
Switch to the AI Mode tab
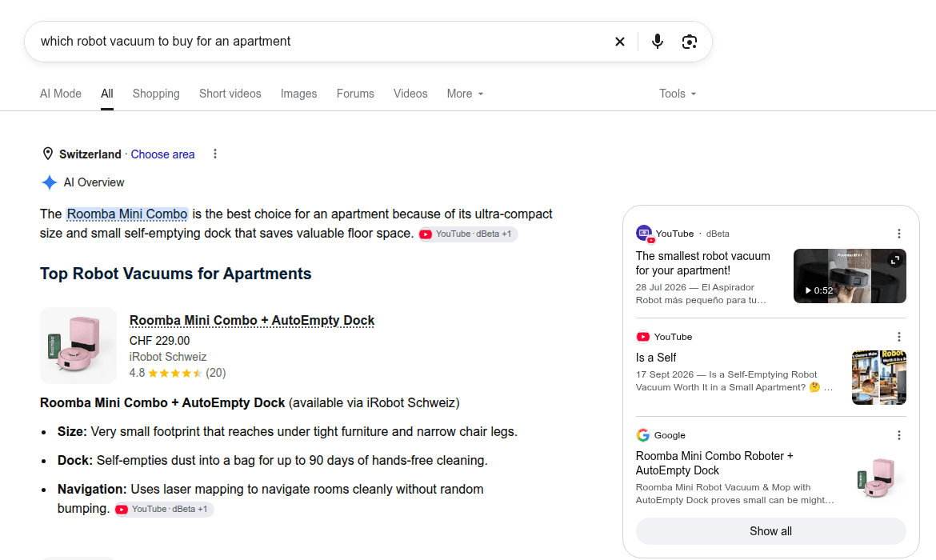point(60,94)
